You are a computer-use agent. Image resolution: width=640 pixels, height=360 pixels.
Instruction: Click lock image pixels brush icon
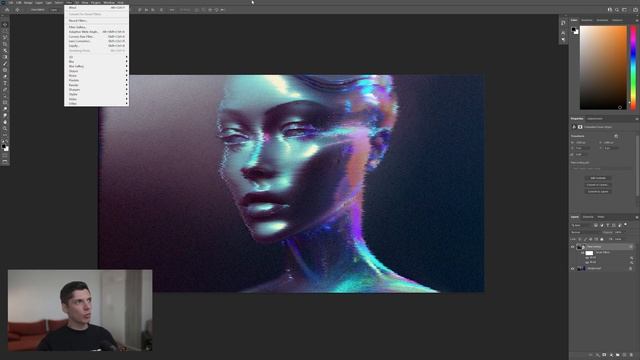point(586,239)
